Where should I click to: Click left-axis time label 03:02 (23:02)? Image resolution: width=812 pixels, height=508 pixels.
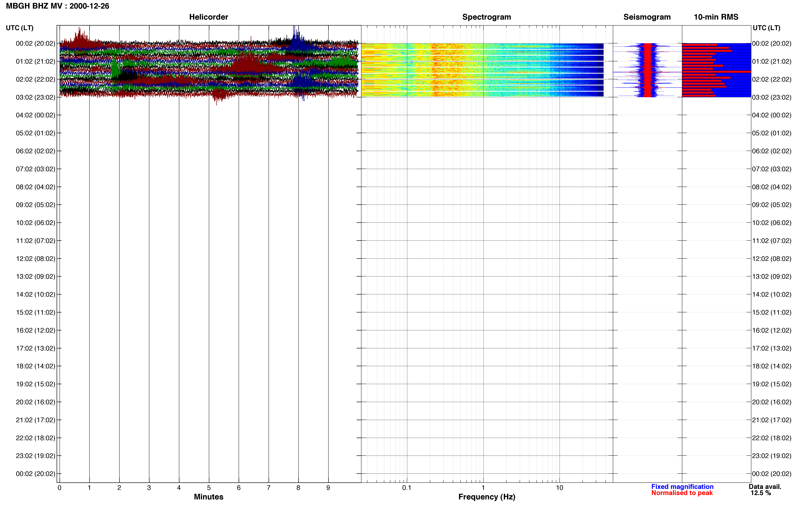pyautogui.click(x=35, y=97)
